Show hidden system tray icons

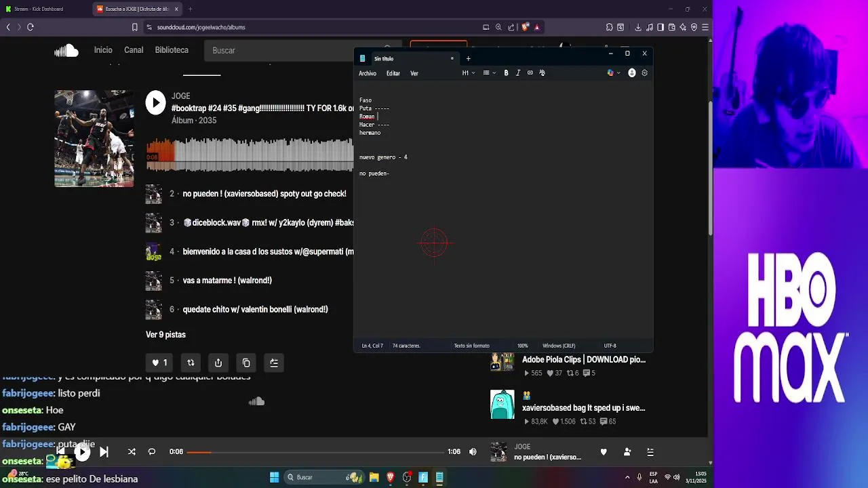pos(627,477)
